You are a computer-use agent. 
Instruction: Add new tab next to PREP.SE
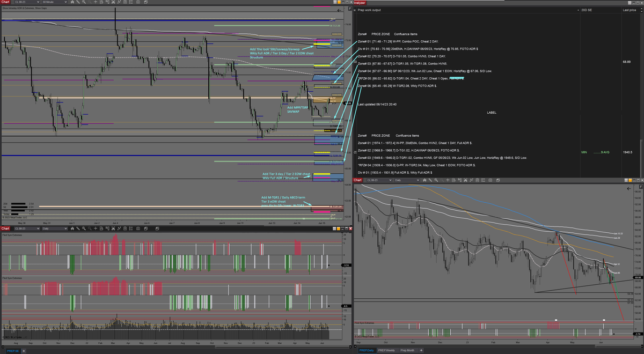24,350
